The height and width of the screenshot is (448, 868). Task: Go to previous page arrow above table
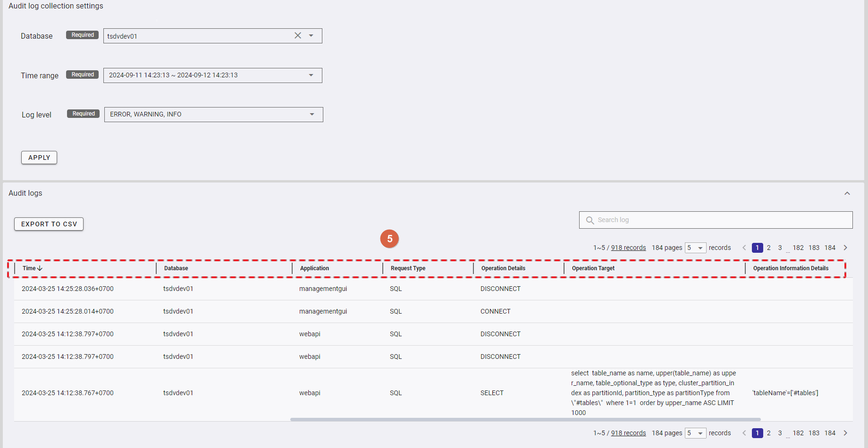click(x=744, y=248)
